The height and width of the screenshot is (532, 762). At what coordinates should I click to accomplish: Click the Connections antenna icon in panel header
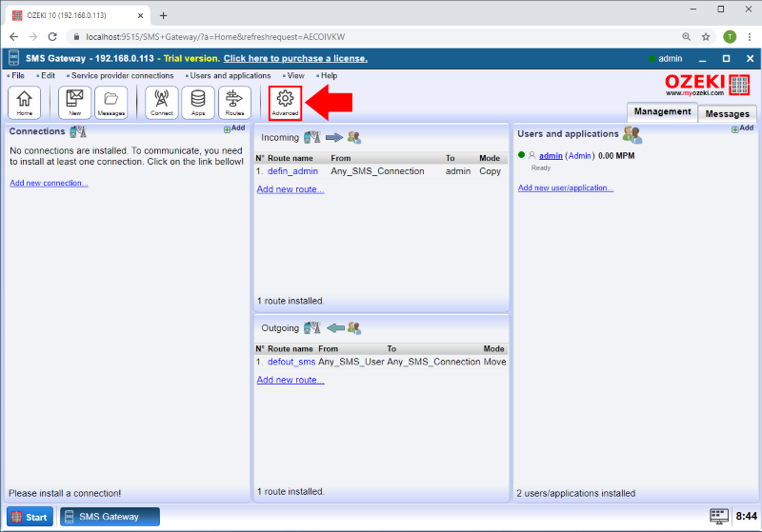pos(78,131)
